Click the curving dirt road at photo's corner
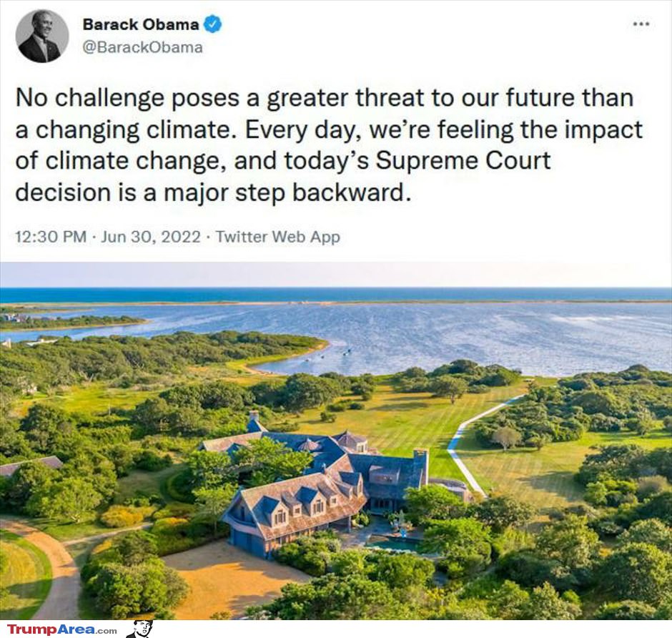The width and height of the screenshot is (672, 638). click(x=47, y=566)
